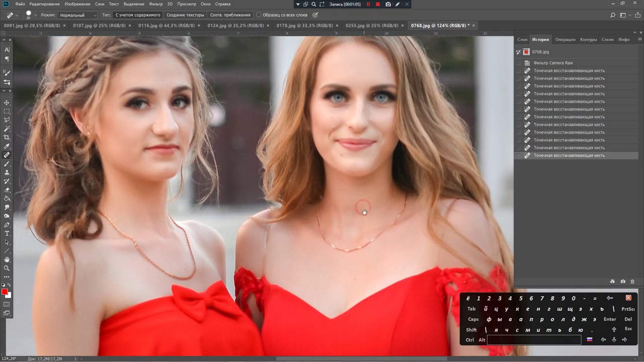Choose 'Соотв. приближения' type option
The width and height of the screenshot is (644, 362).
point(230,15)
